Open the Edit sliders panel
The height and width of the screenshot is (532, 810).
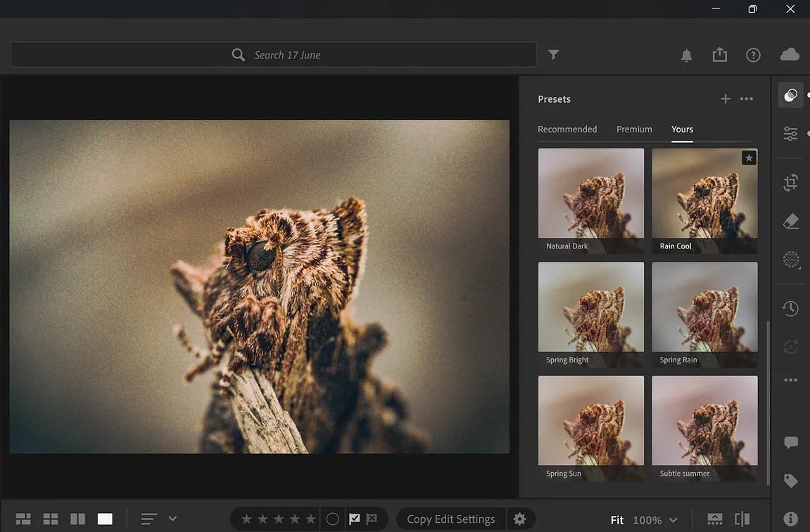[x=790, y=133]
